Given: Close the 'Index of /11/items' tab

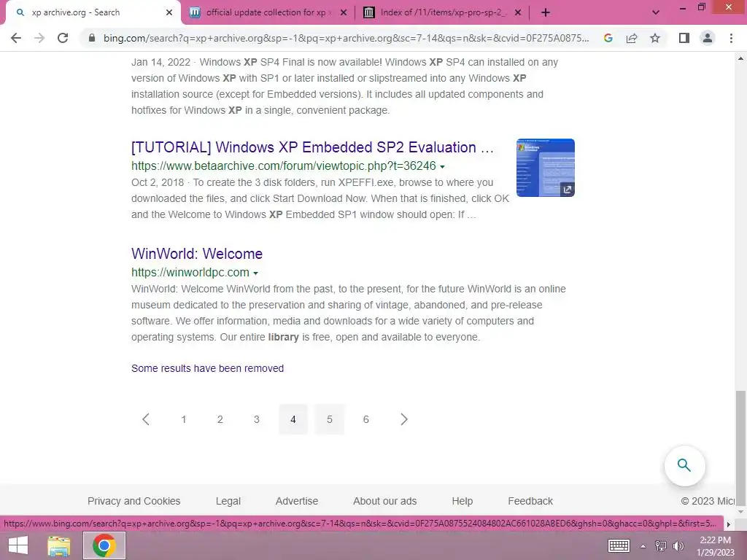Looking at the screenshot, I should coord(519,13).
